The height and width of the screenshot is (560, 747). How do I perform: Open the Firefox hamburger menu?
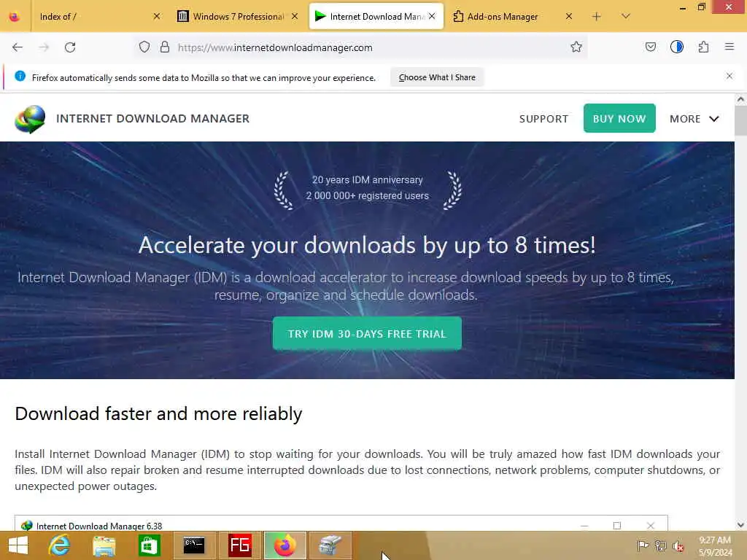(729, 47)
